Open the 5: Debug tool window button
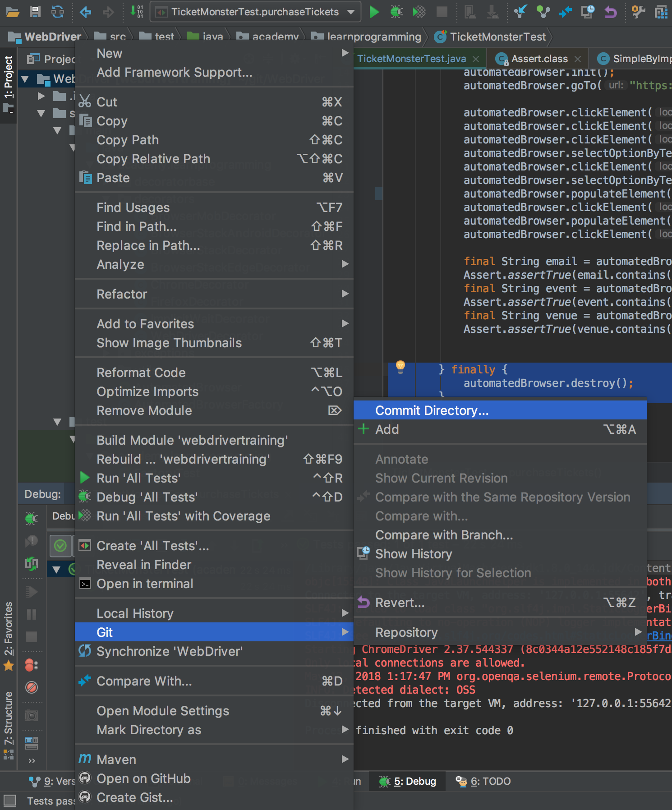The width and height of the screenshot is (672, 810). coord(408,781)
